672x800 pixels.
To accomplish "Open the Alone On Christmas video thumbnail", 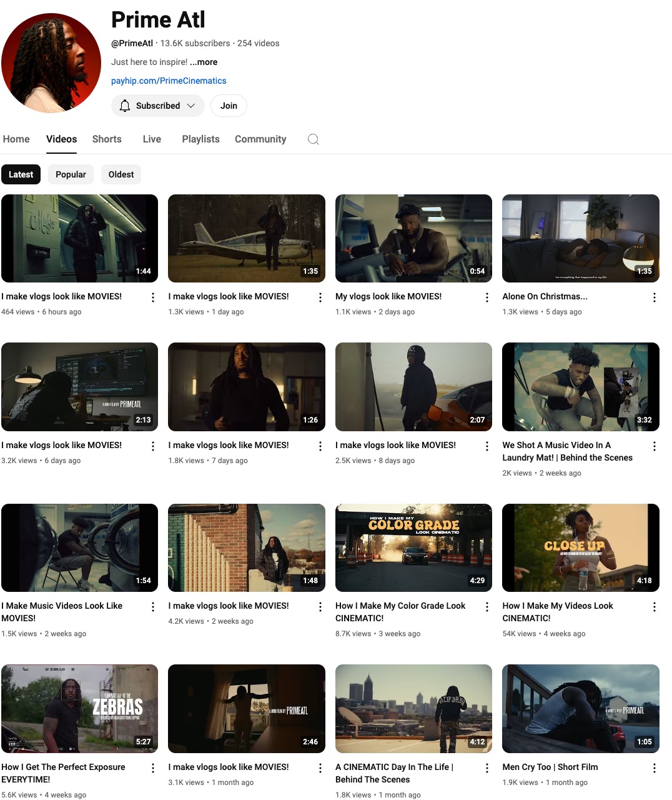I will coord(580,238).
